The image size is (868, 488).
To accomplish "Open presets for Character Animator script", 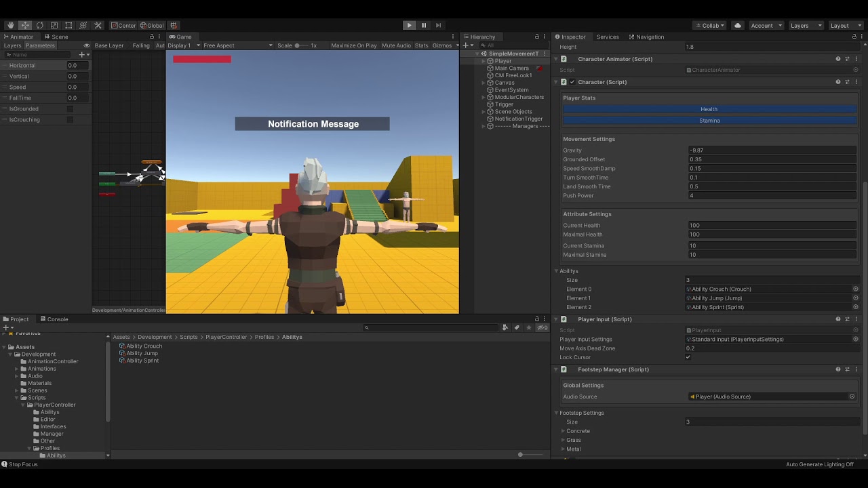I will coord(847,59).
